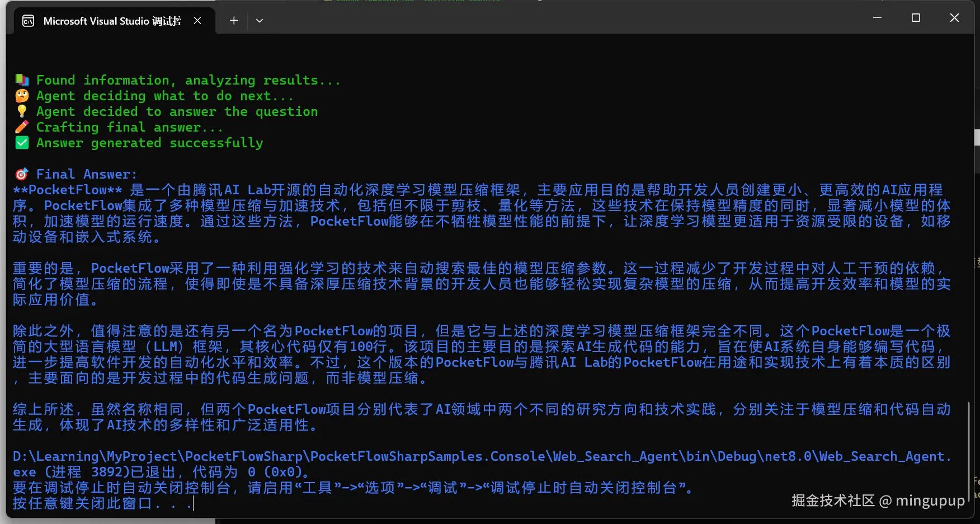
Task: Click the blinking cursor after 按任意键关闭此窗口
Action: 193,504
